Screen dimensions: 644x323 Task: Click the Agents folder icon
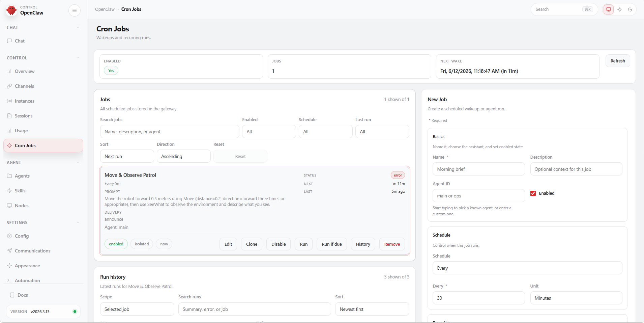tap(9, 176)
